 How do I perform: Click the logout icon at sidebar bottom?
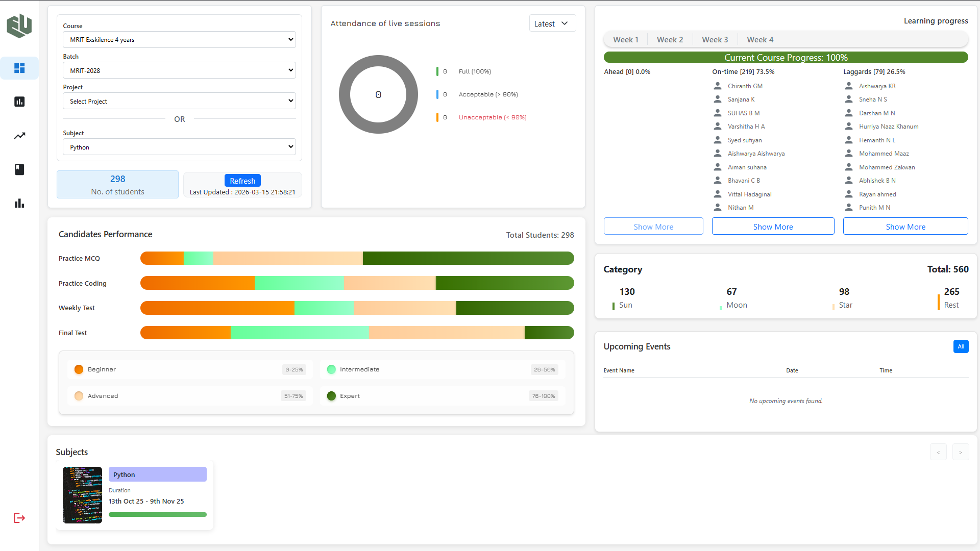[x=19, y=518]
